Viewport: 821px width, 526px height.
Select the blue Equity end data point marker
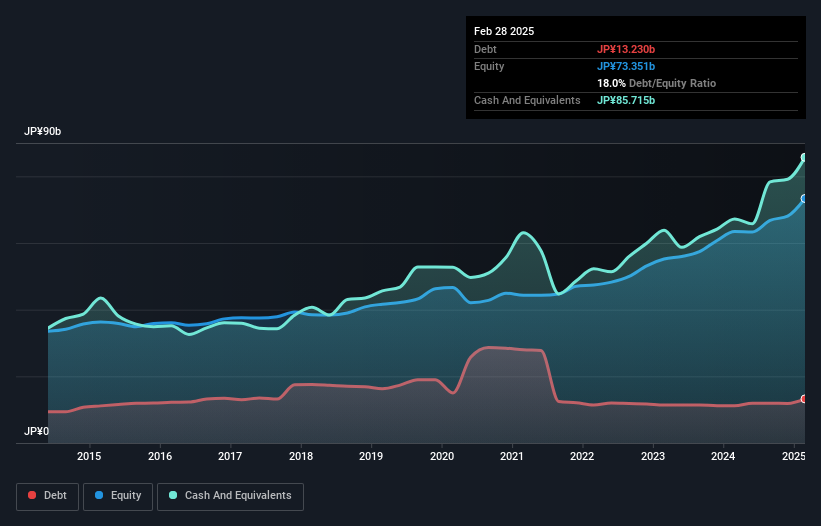805,199
